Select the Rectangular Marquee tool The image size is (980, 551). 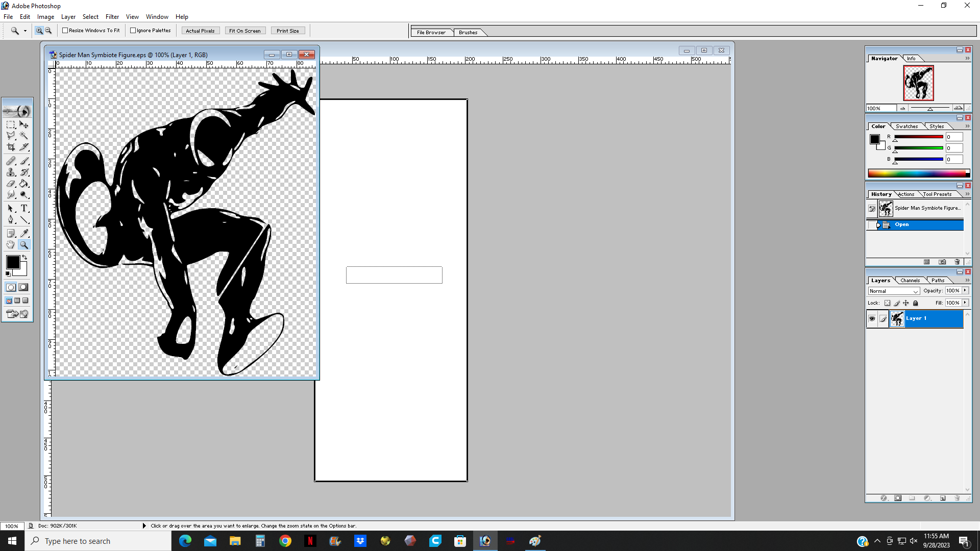coord(11,124)
